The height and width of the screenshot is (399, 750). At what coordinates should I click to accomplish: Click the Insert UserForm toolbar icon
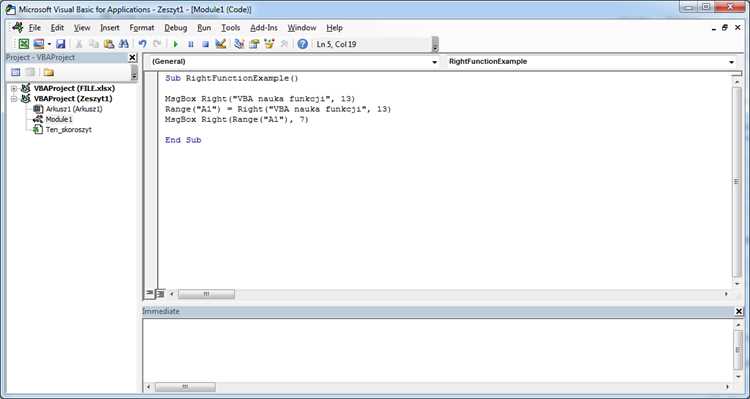(38, 44)
